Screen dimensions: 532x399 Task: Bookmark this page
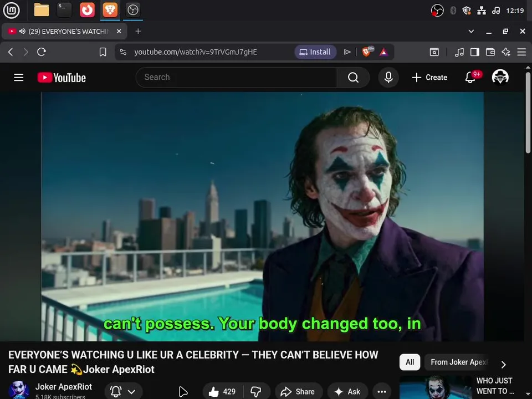(x=103, y=52)
